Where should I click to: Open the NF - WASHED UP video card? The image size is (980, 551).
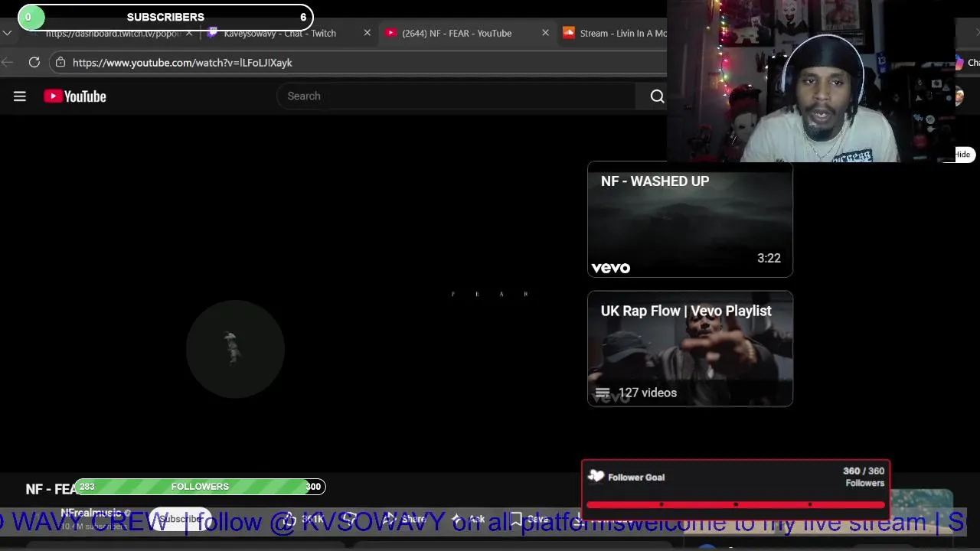coord(690,220)
